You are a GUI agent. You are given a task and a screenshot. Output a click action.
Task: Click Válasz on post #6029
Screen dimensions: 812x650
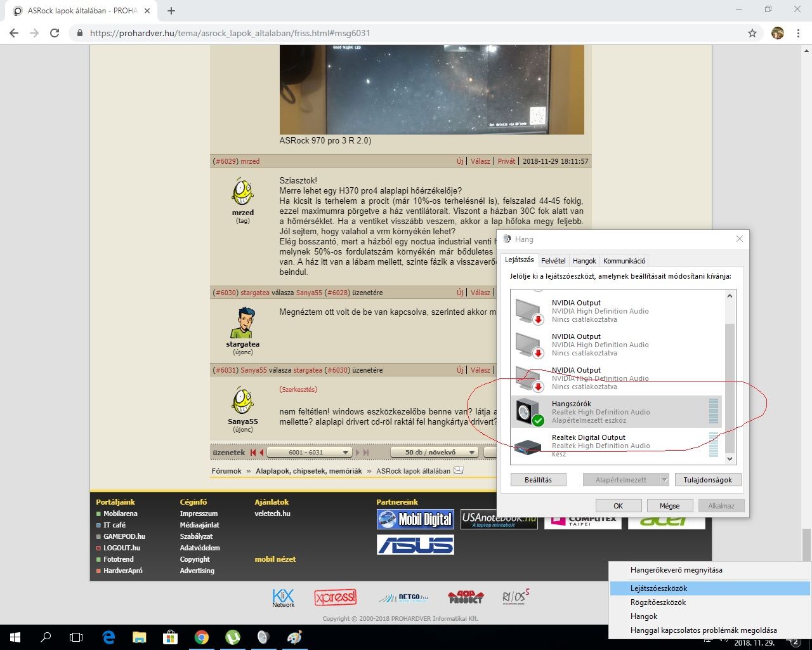(x=480, y=161)
